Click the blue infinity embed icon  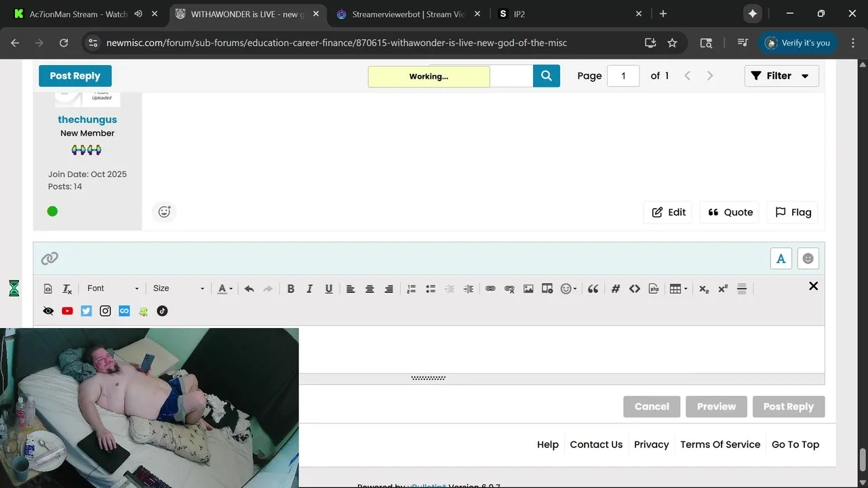point(124,311)
